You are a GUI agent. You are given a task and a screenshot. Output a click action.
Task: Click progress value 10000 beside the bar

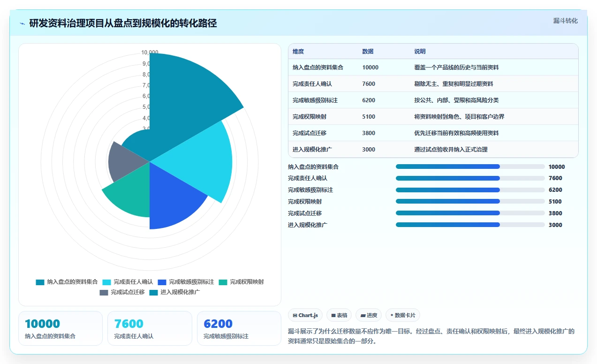coord(557,167)
